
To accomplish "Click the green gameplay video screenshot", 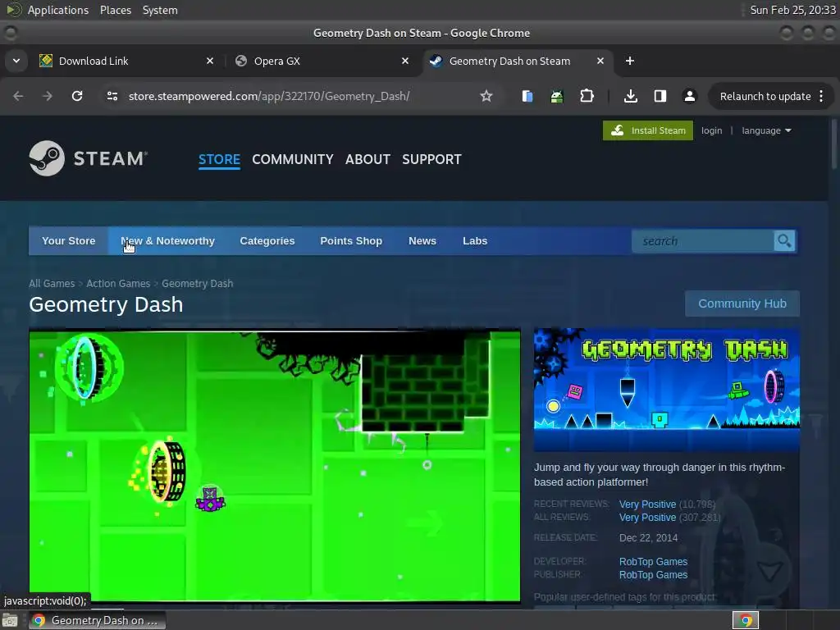I will [275, 466].
